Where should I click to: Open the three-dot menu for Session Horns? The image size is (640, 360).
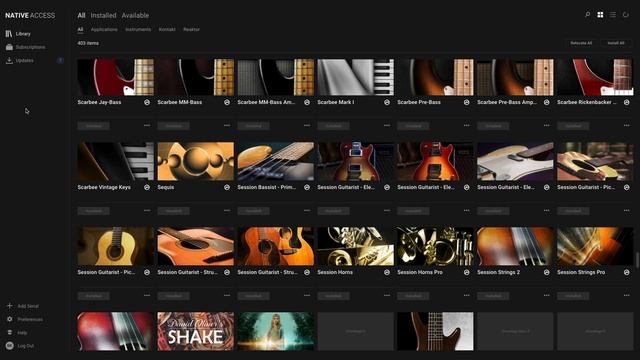click(x=387, y=296)
